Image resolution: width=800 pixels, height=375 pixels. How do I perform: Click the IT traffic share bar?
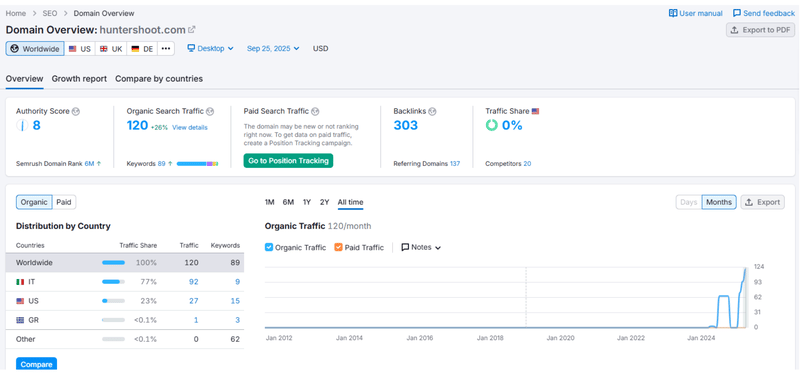point(113,282)
